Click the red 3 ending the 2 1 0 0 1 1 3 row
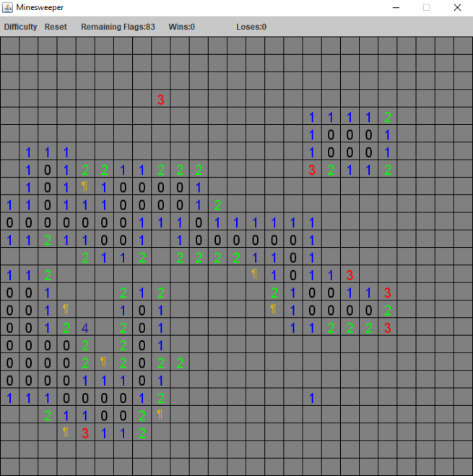 coord(387,293)
